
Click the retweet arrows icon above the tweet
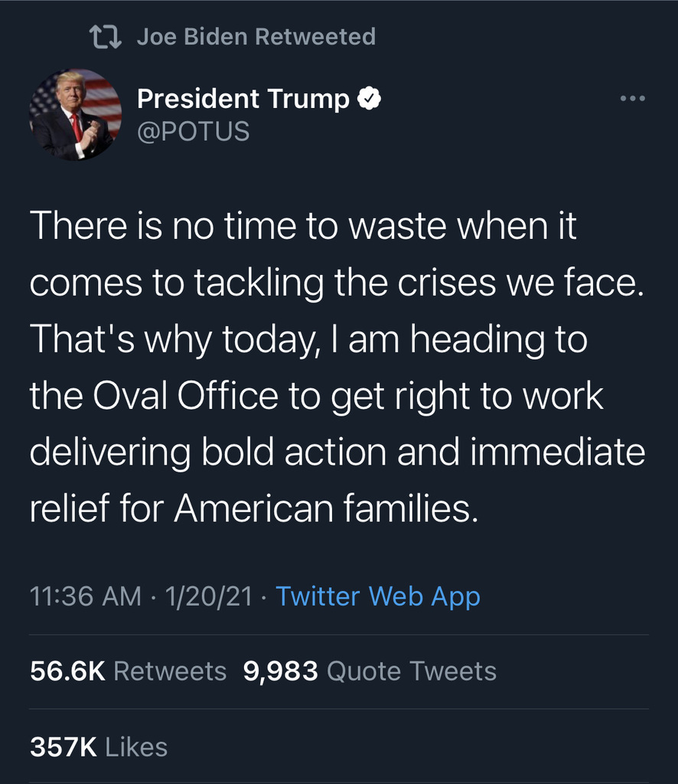tap(106, 36)
